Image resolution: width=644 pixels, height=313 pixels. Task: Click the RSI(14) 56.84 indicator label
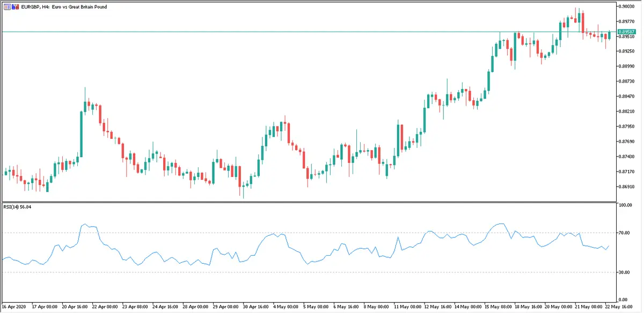17,206
